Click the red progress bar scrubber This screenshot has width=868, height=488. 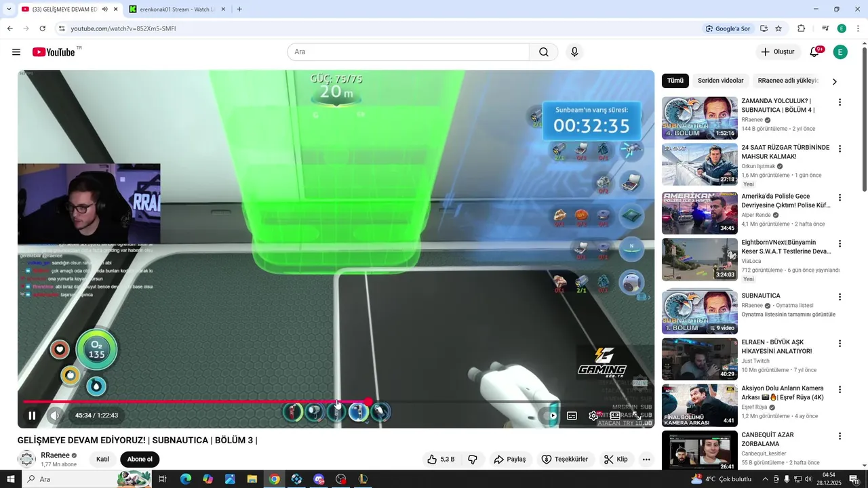tap(368, 402)
